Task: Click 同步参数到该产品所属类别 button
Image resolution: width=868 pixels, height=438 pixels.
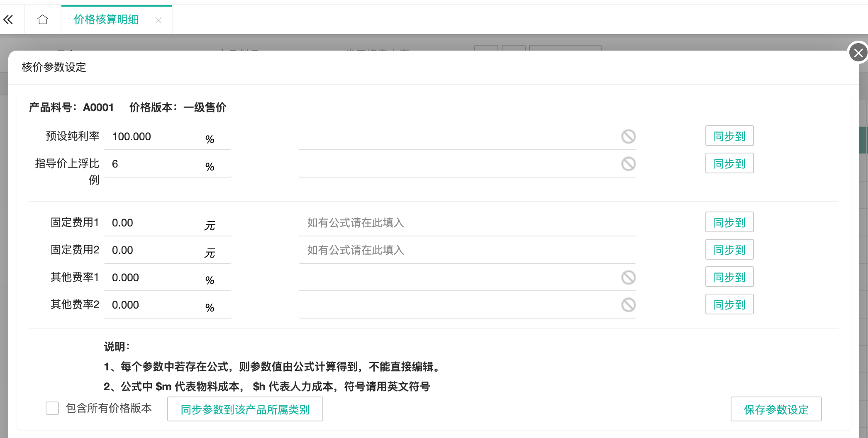Action: [x=245, y=409]
